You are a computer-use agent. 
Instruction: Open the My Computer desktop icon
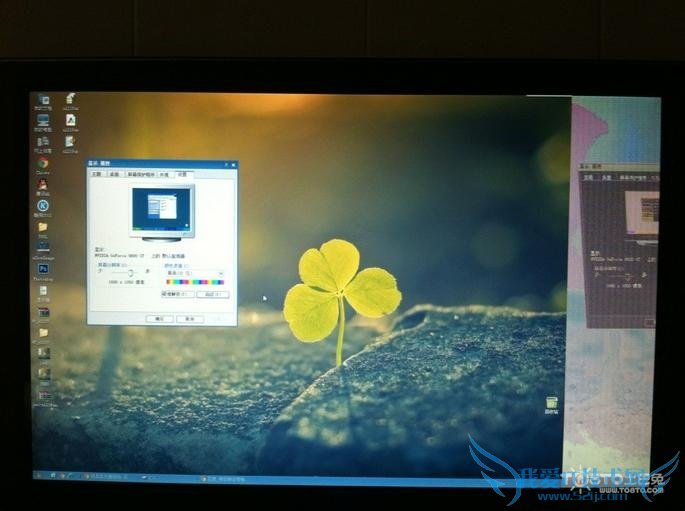coord(43,122)
